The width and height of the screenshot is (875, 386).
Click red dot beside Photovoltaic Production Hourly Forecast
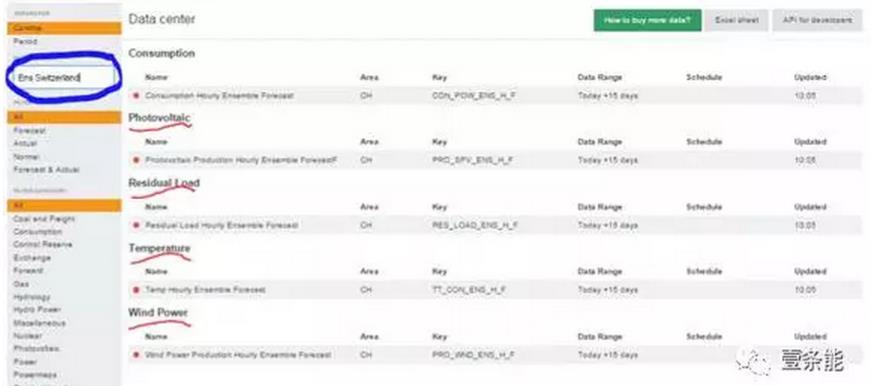point(136,160)
